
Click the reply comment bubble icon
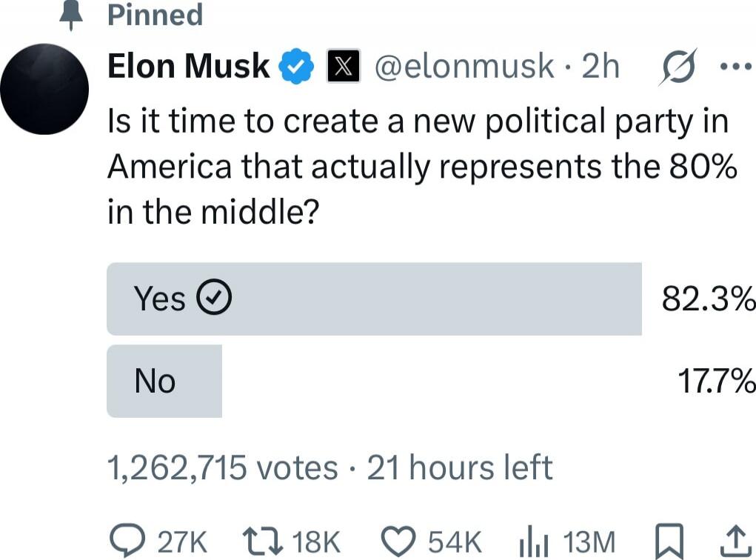(127, 541)
